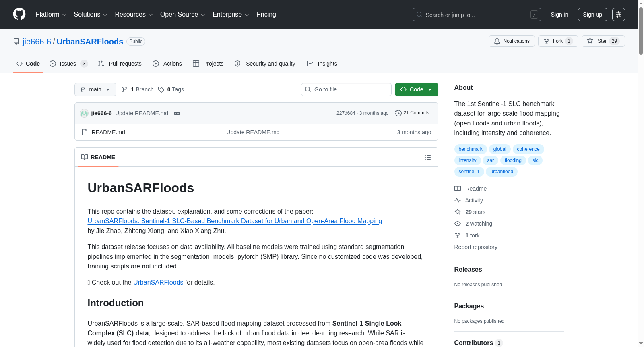
Task: Open the jie666-6 owner profile link
Action: pyautogui.click(x=37, y=42)
